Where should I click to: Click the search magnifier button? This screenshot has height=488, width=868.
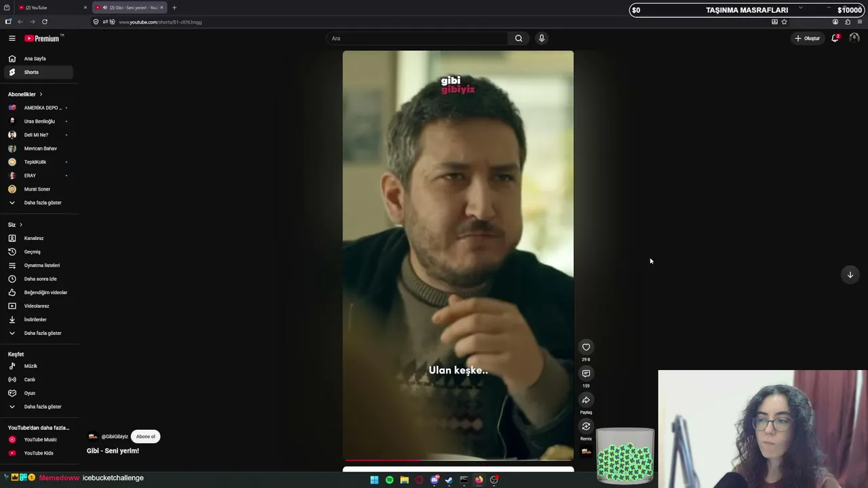519,38
